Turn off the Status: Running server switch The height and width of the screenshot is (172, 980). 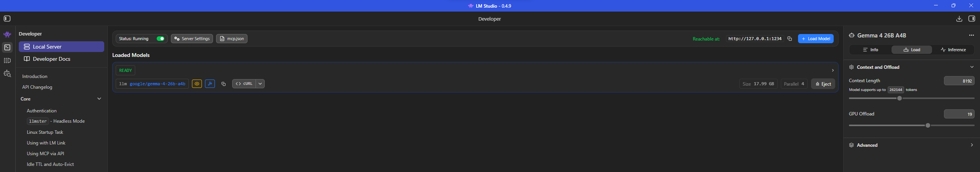[161, 39]
